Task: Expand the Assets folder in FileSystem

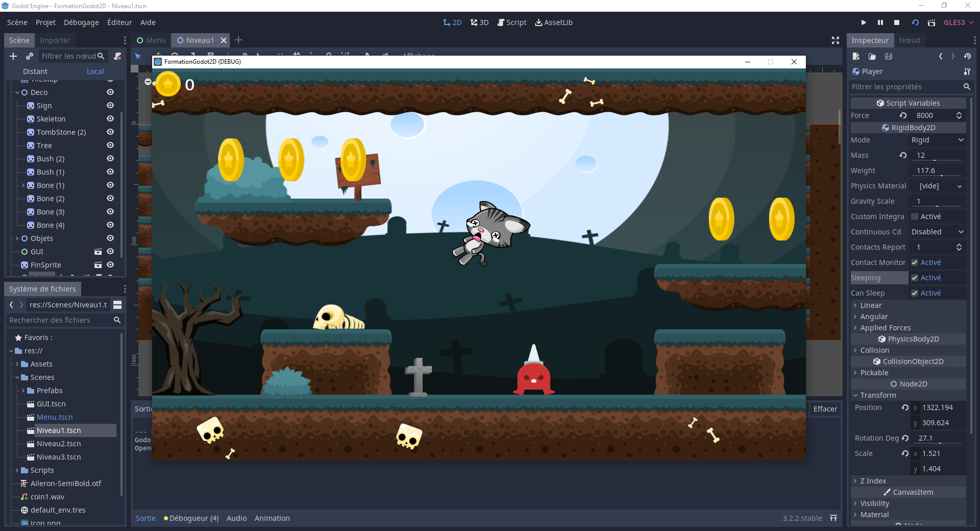Action: [x=17, y=364]
